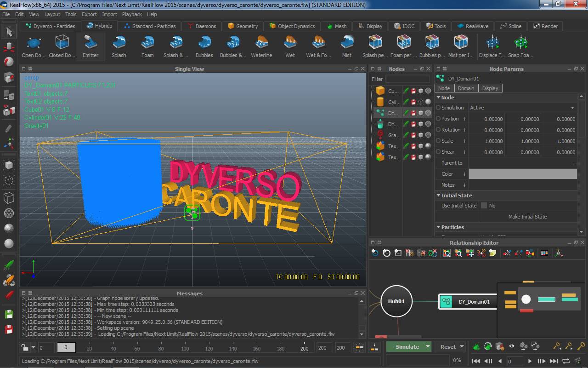Click the Nodes Filter input field
Screen dimensions: 588x368
point(407,79)
